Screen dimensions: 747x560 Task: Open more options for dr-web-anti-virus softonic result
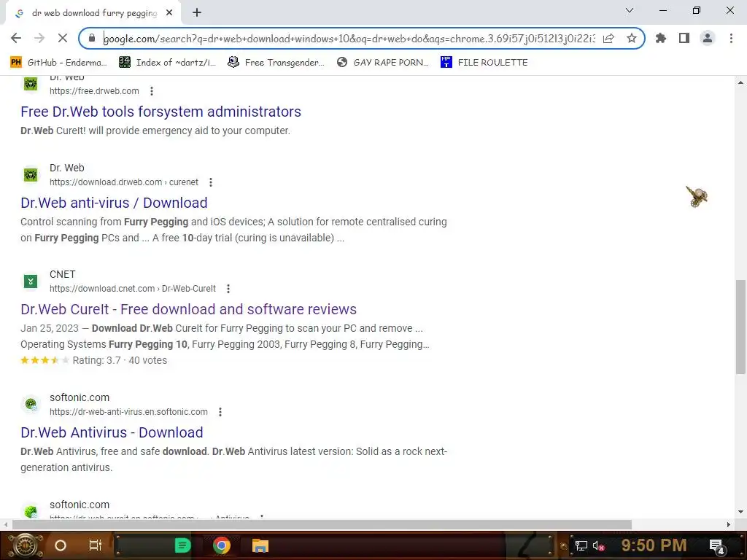(220, 412)
